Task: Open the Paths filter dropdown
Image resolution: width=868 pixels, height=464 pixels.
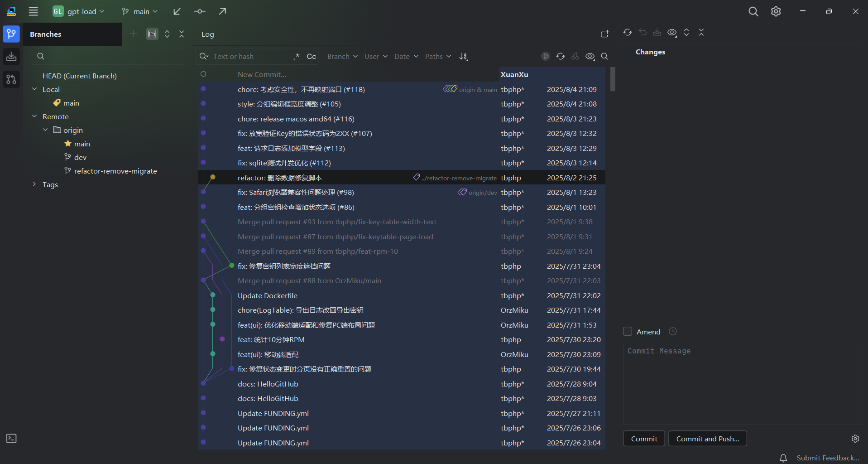Action: (438, 56)
